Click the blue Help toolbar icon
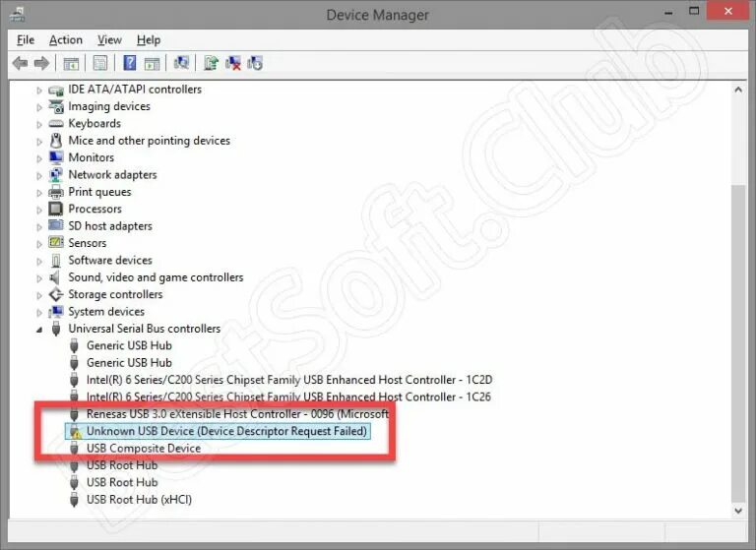 pyautogui.click(x=130, y=63)
